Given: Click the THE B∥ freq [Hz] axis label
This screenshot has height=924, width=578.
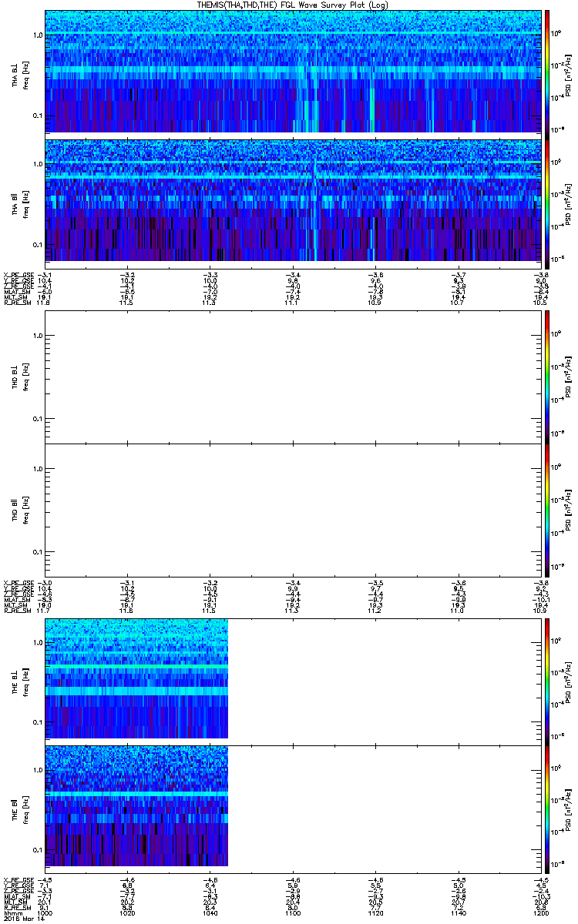Looking at the screenshot, I should pyautogui.click(x=26, y=808).
